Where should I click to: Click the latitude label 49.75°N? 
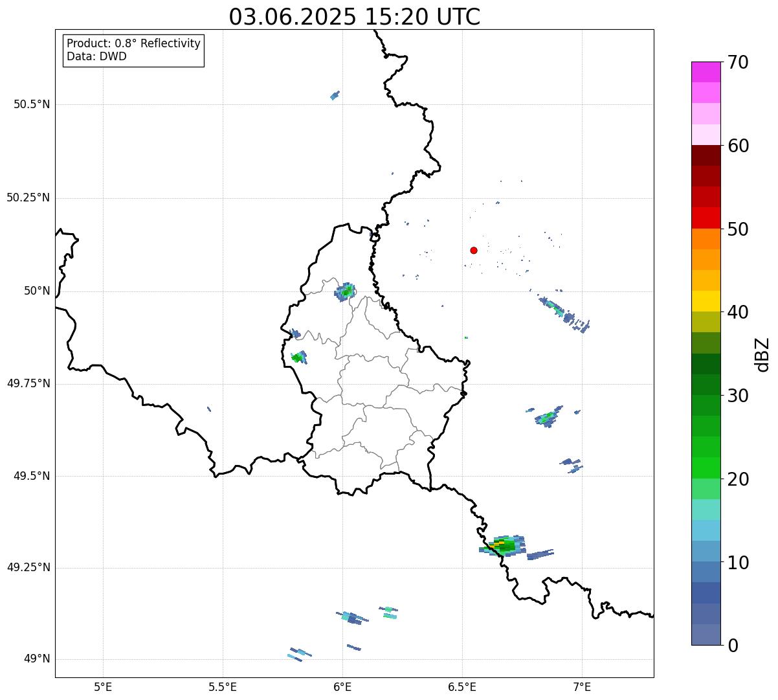pos(28,383)
